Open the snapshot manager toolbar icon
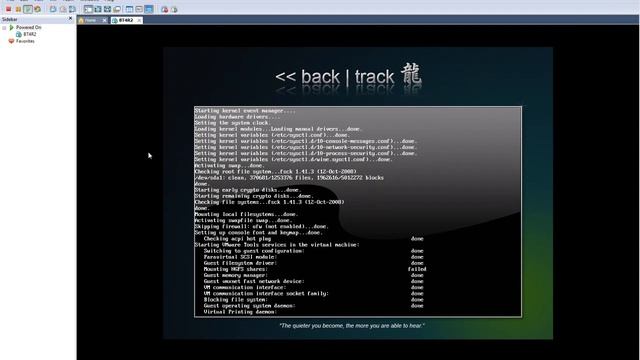Viewport: 640px width, 360px height. pos(72,9)
